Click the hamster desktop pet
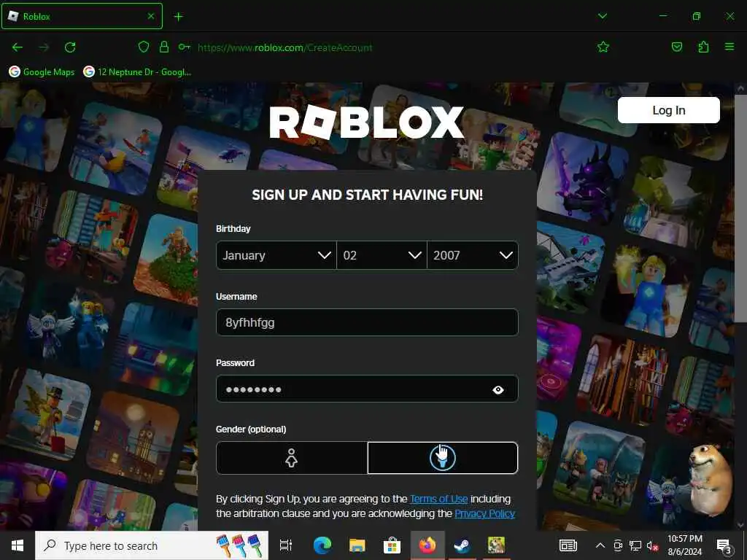The height and width of the screenshot is (560, 747). coord(709,480)
